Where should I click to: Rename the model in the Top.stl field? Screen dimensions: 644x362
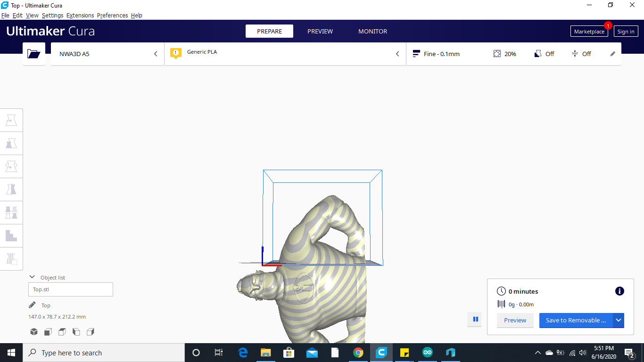70,289
